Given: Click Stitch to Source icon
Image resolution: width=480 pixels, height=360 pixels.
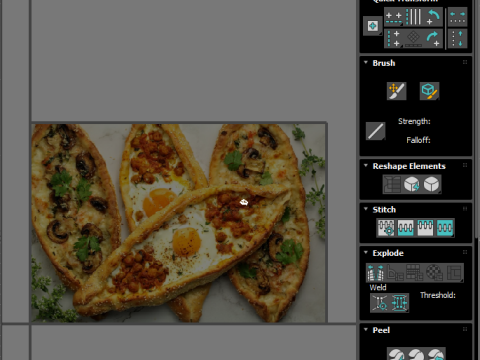Looking at the screenshot, I should 425,228.
